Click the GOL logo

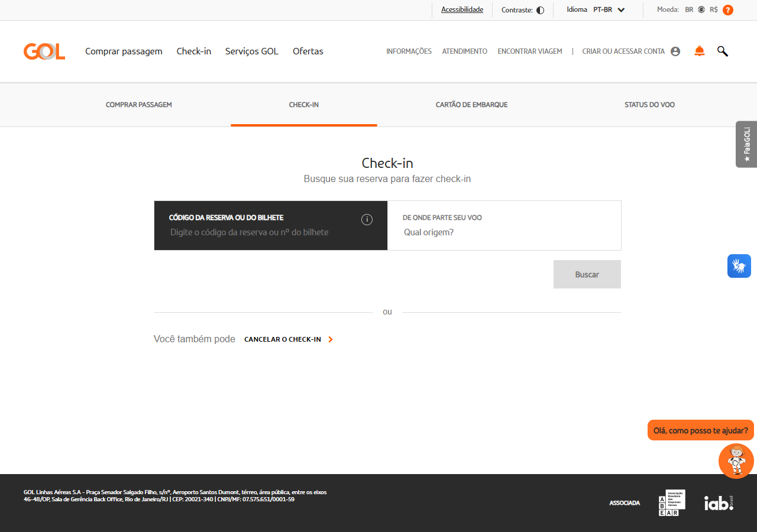(44, 51)
